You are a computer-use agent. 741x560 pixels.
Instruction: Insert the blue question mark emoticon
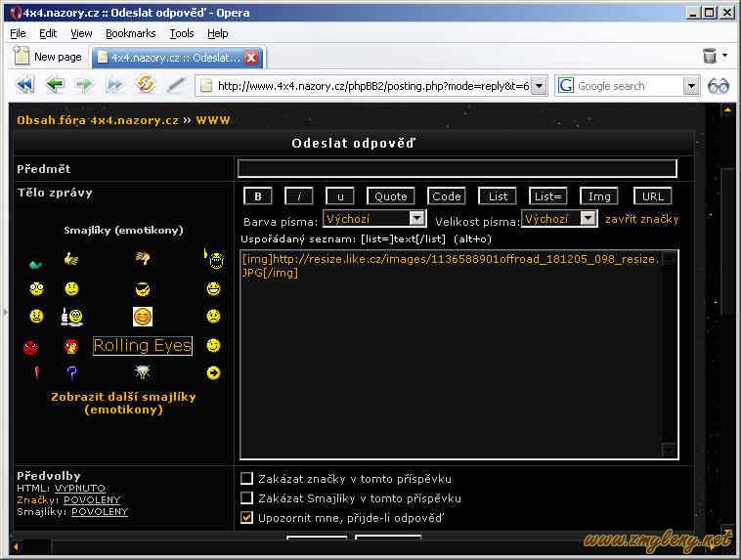[70, 372]
